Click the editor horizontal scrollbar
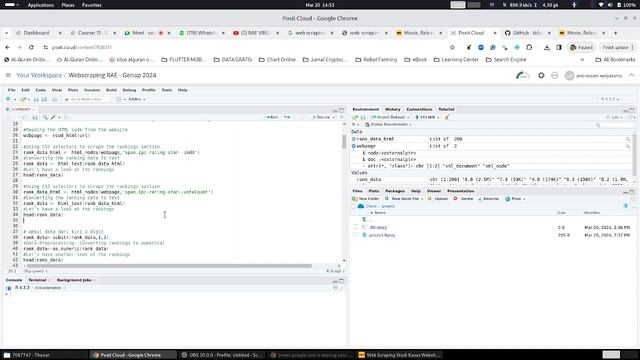The width and height of the screenshot is (640, 360). [169, 266]
